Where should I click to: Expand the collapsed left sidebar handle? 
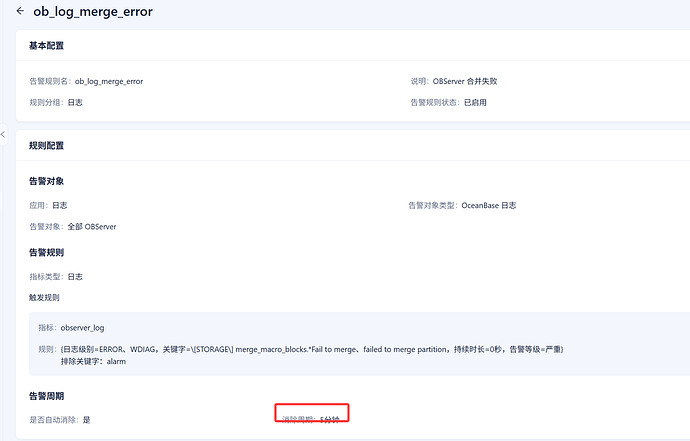pos(4,134)
